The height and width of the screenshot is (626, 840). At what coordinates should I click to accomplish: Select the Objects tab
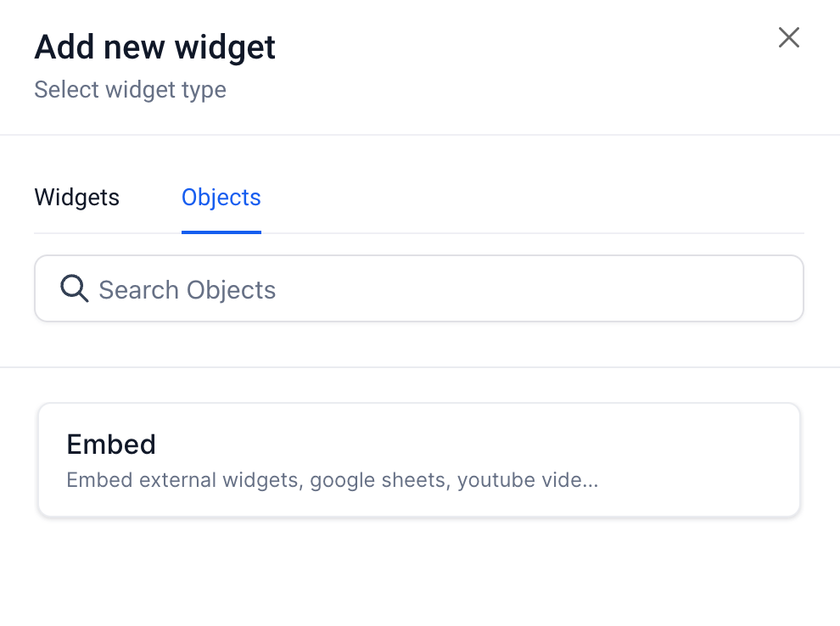click(x=221, y=198)
